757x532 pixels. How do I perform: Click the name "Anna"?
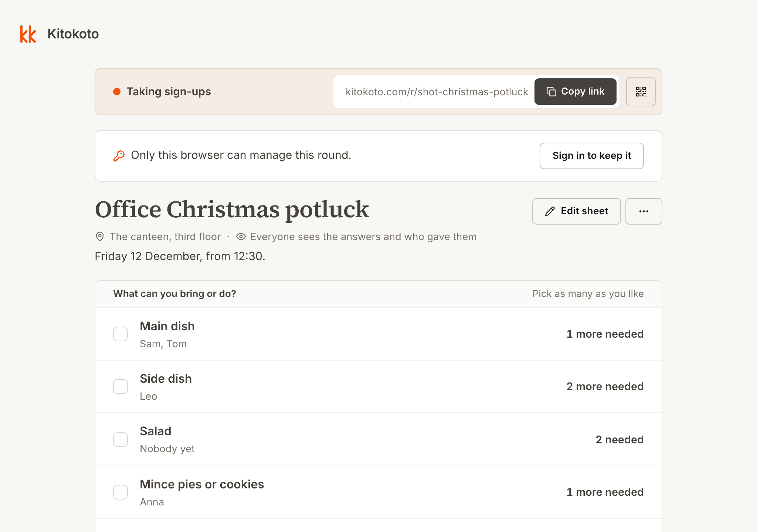[152, 502]
